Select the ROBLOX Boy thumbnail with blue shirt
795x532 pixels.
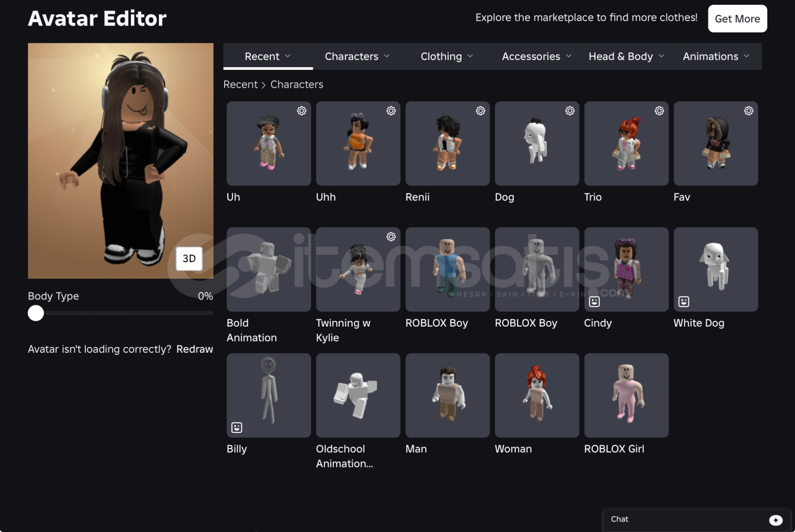(447, 269)
